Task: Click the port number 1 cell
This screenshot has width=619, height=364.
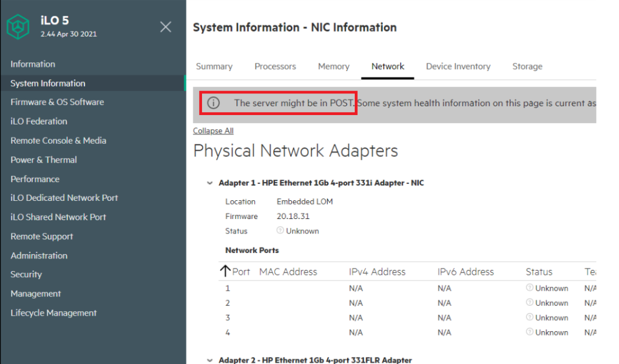Action: tap(227, 288)
